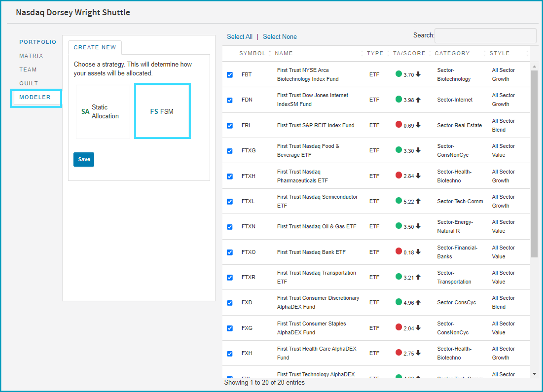Click the red score dot for FTXH

pos(399,175)
